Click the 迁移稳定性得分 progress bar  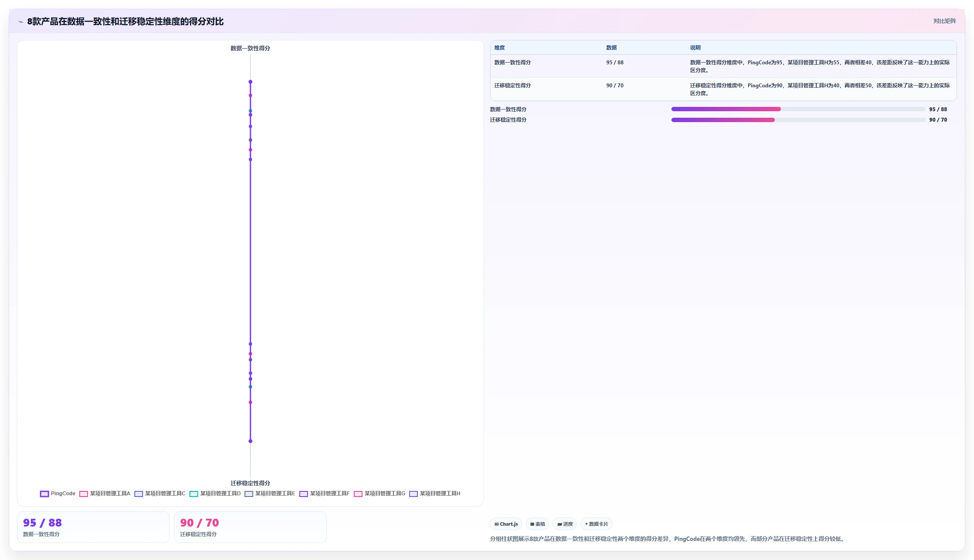coord(798,120)
